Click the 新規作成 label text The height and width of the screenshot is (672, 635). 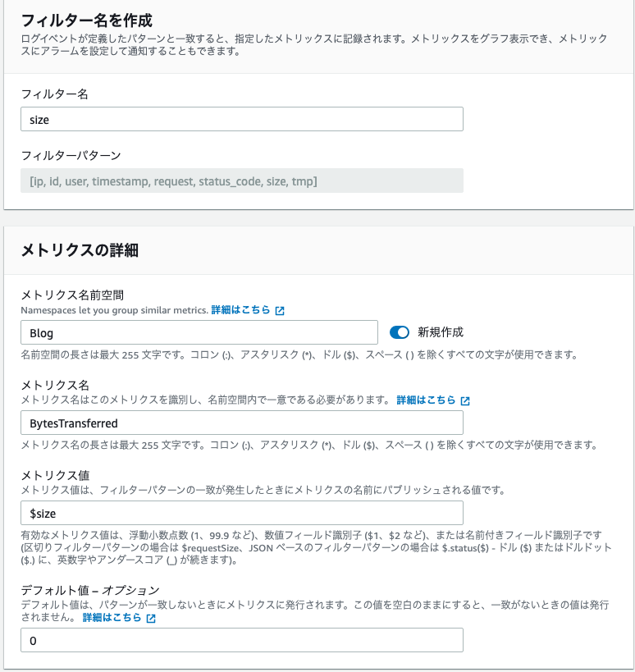tap(441, 332)
